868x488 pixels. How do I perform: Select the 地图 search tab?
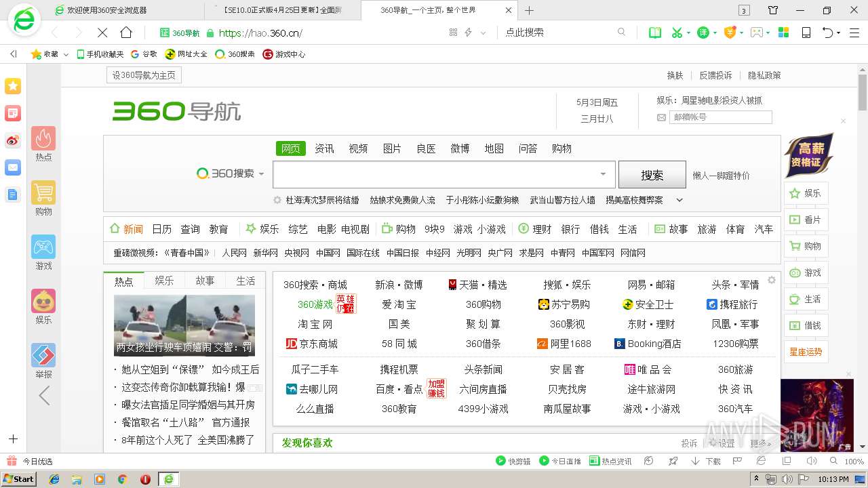point(494,148)
